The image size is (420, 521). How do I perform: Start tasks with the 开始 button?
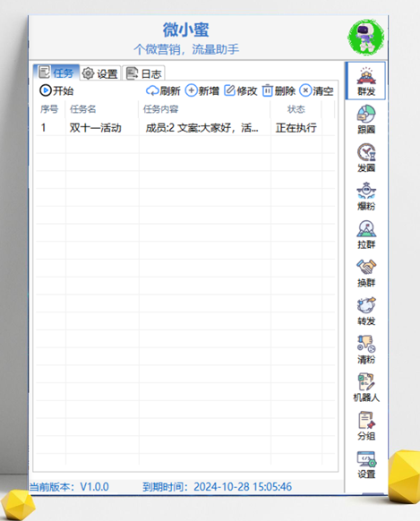click(56, 90)
